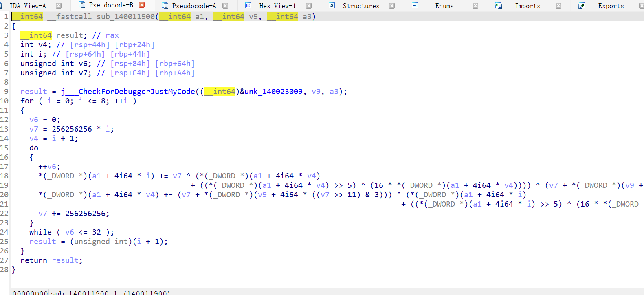Click the Imports tab icon
Image resolution: width=644 pixels, height=295 pixels.
point(499,6)
